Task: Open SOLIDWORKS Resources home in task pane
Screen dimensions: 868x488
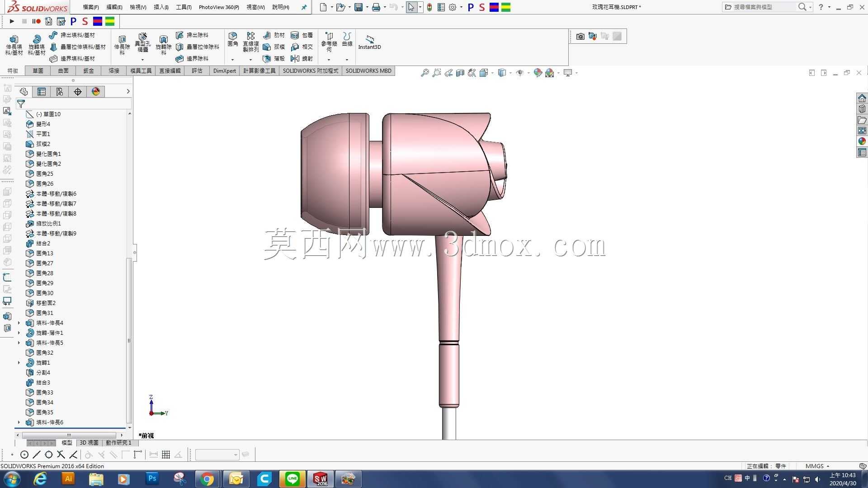Action: 862,98
